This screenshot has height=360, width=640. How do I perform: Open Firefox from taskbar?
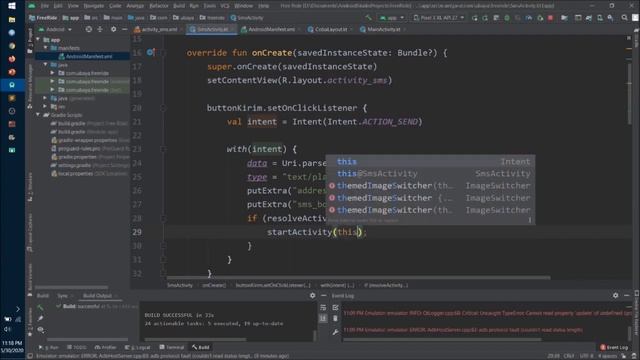[x=12, y=59]
